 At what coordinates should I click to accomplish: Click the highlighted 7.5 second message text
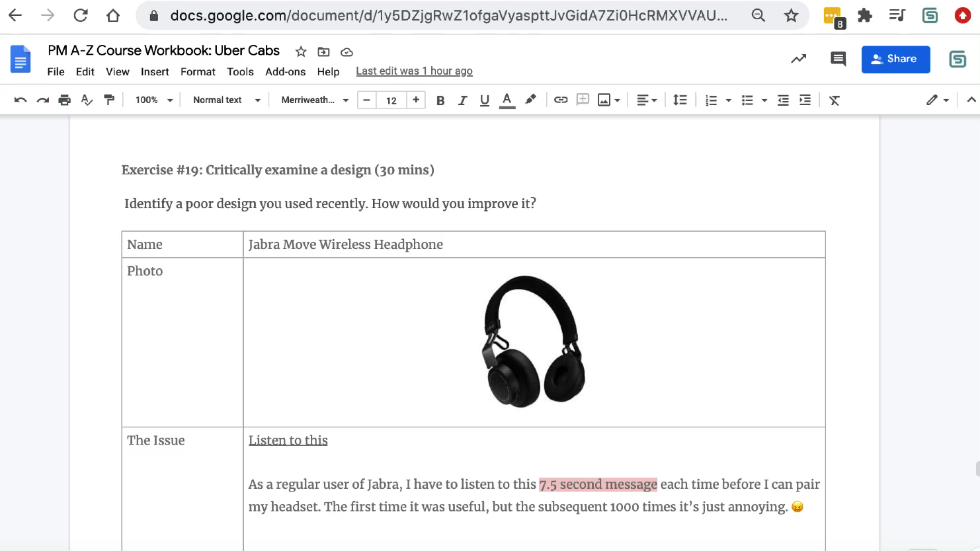pyautogui.click(x=598, y=484)
